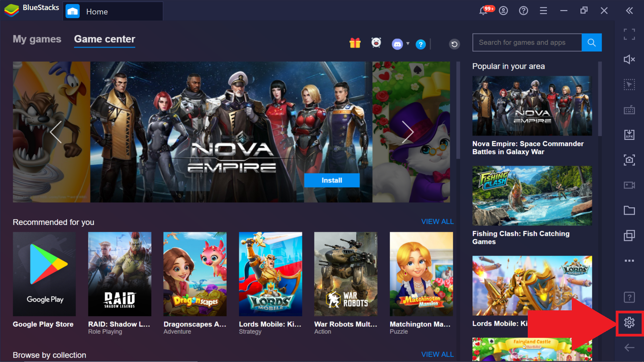Open Dragonscapes Adventure game tile
Image resolution: width=644 pixels, height=362 pixels.
(x=195, y=274)
